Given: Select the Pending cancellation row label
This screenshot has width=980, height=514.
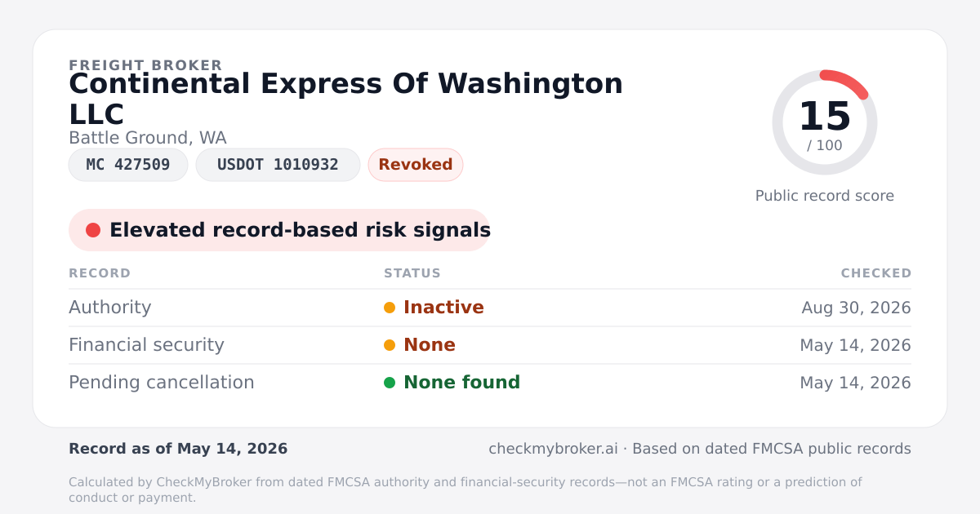Looking at the screenshot, I should click(x=162, y=383).
